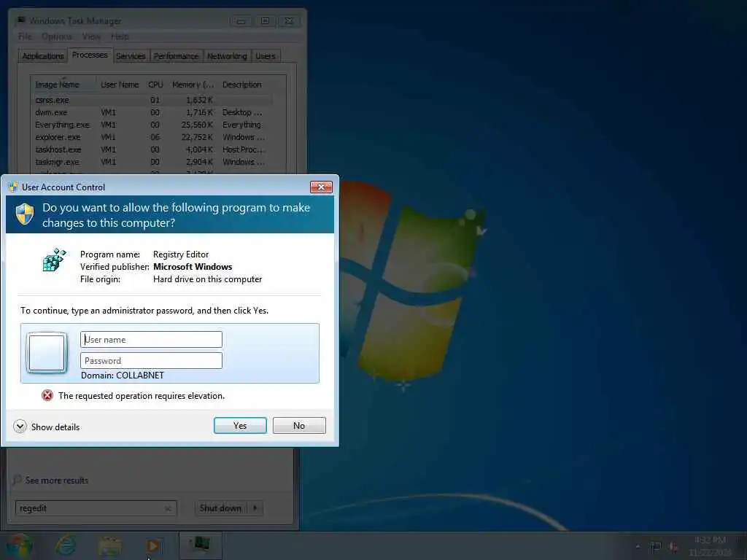Select taskmgr.exe process row
This screenshot has width=747, height=560.
coord(152,162)
